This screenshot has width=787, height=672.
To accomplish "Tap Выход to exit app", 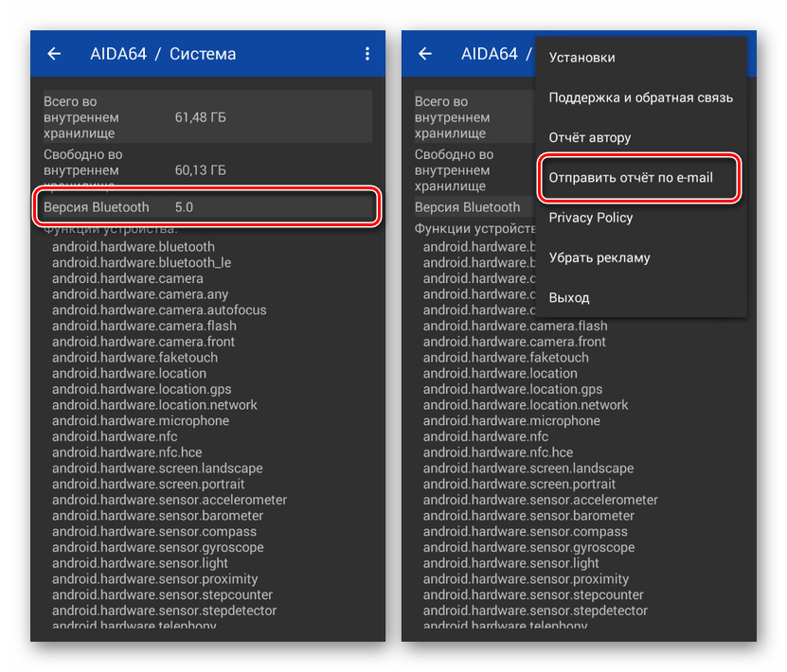I will tap(569, 298).
